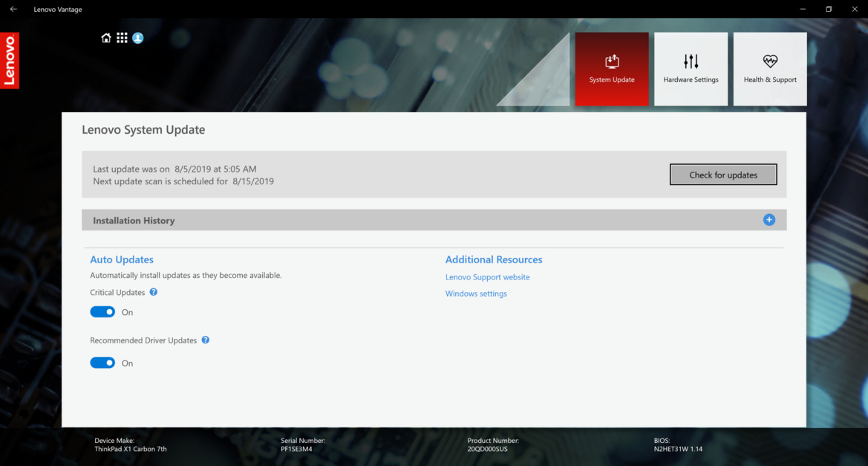868x466 pixels.
Task: Show help for Critical Updates
Action: point(154,292)
